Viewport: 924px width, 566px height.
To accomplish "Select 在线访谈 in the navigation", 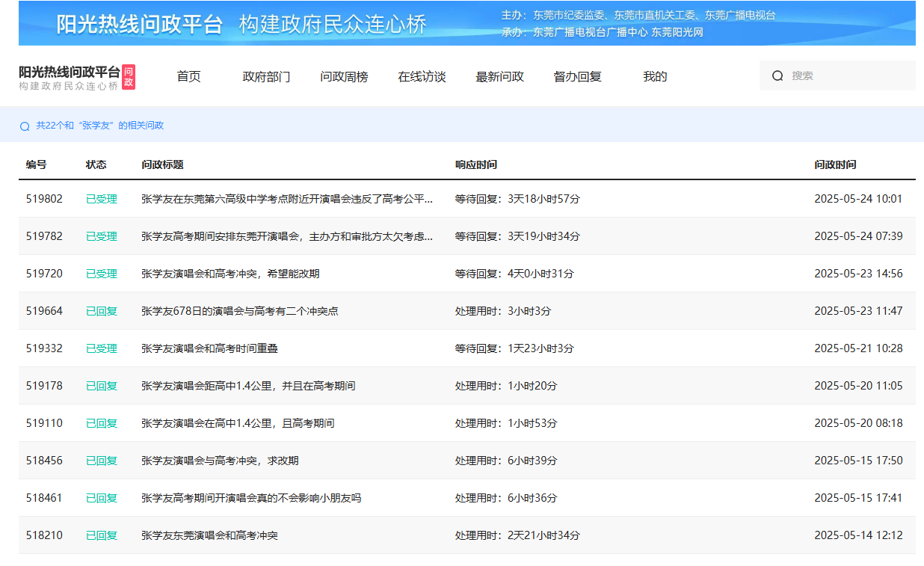I will (x=422, y=76).
